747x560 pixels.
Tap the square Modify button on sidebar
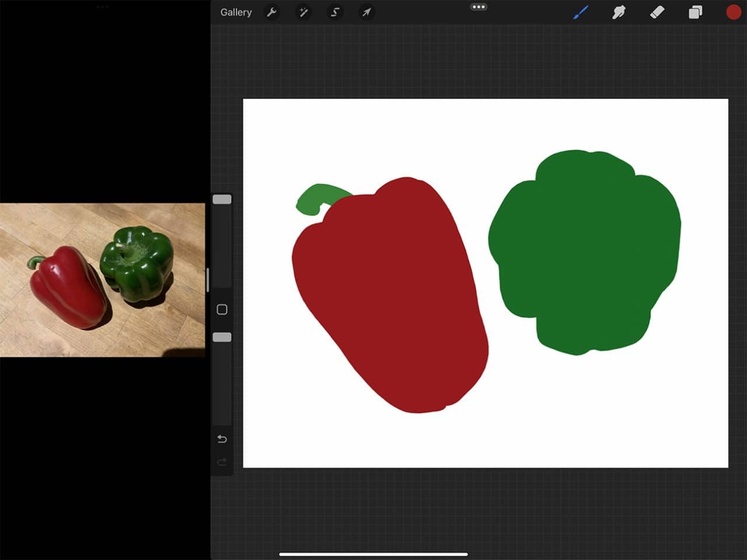coord(222,309)
